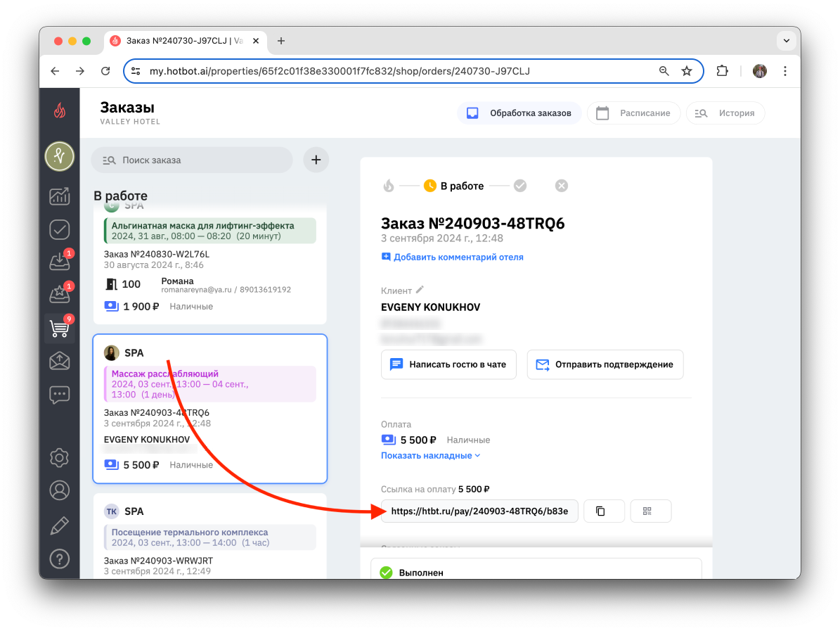Click SPA guest photo avatar on massage order

[x=112, y=352]
